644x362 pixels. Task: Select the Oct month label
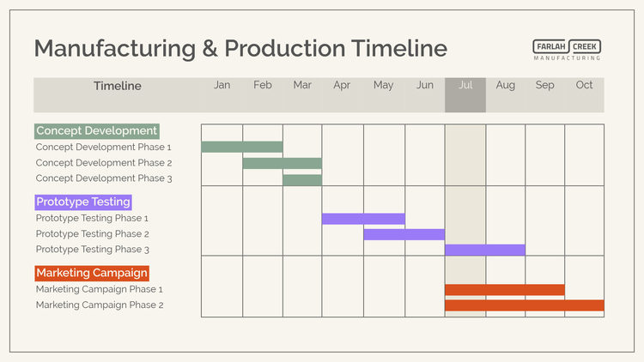584,86
